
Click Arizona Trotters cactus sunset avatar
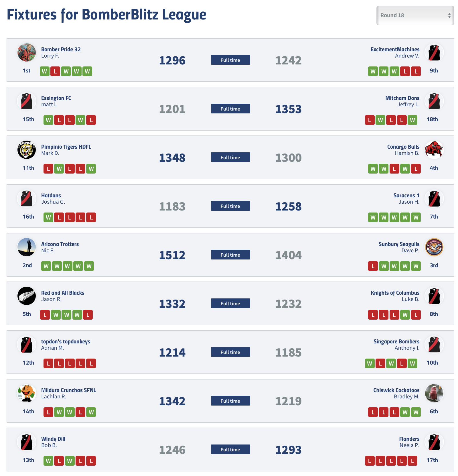27,247
